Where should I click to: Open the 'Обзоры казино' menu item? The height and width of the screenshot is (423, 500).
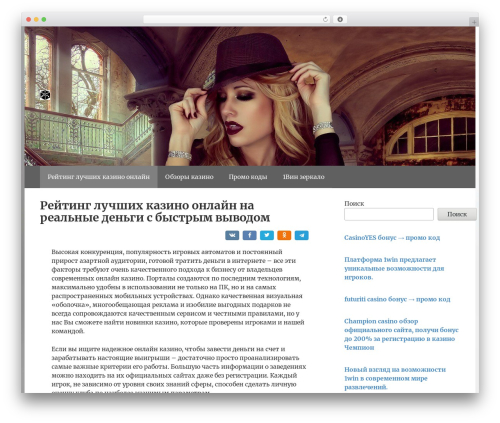[x=189, y=177]
